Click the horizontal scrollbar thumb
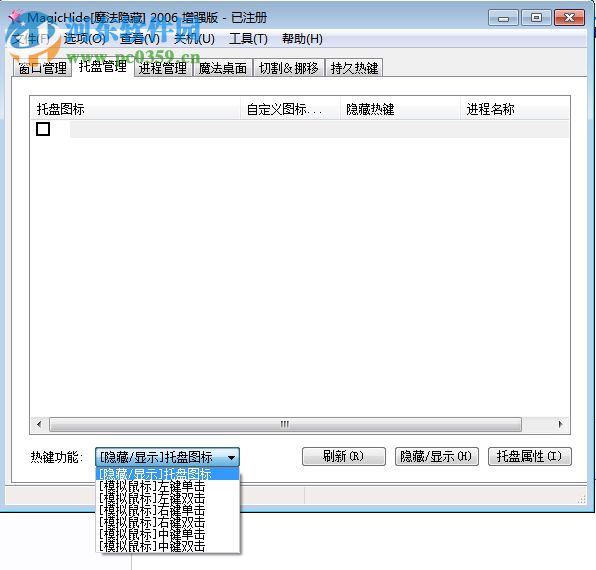Screen dimensions: 596x570 coord(285,424)
